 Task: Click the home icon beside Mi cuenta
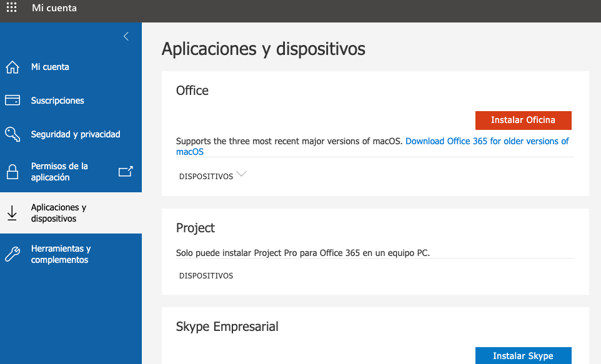pyautogui.click(x=12, y=67)
